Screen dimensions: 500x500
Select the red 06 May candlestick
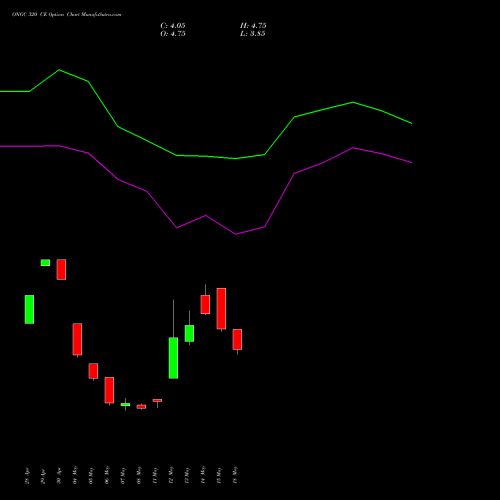point(109,390)
